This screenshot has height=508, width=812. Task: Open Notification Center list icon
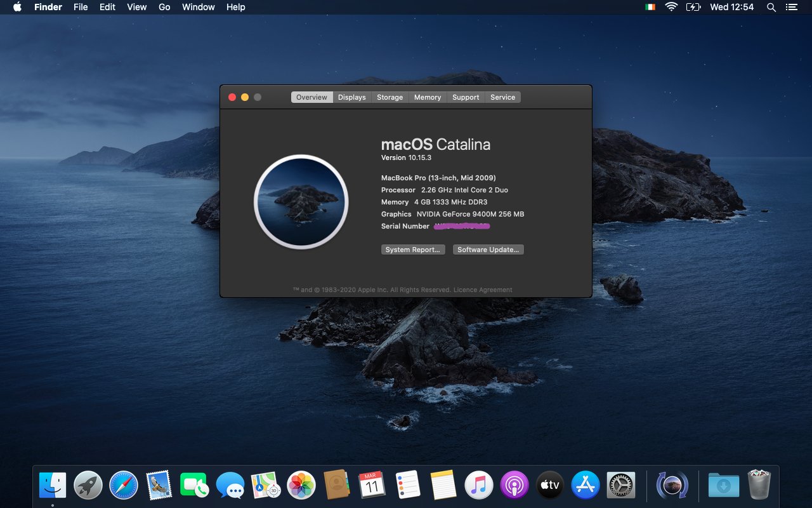[791, 7]
